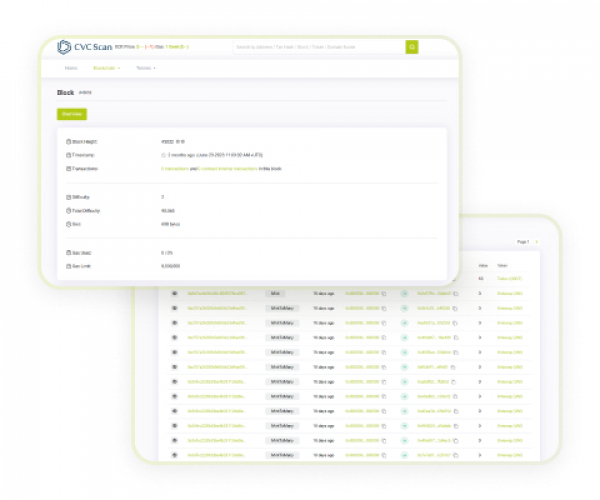Go to previous block arrow near block height
The width and height of the screenshot is (600, 500).
178,142
